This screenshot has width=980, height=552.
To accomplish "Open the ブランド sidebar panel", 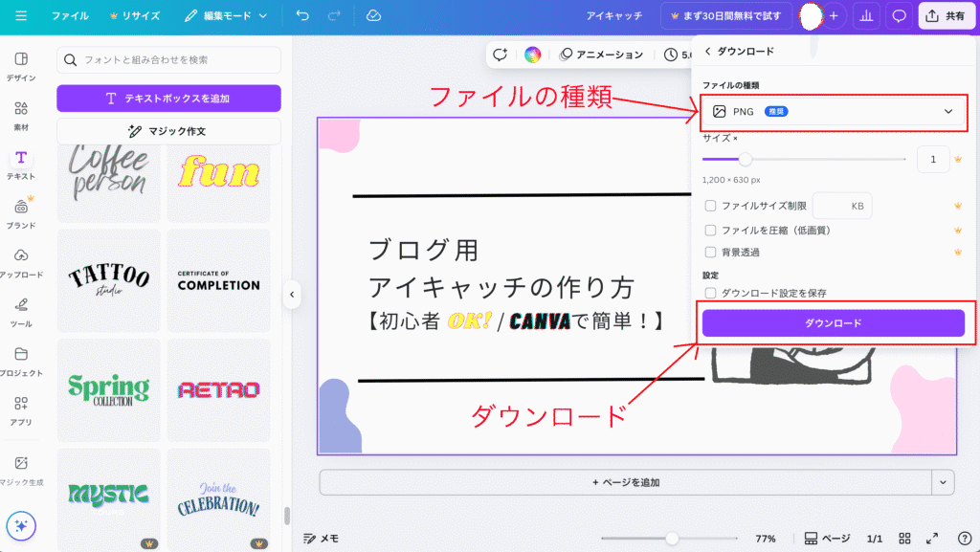I will (x=21, y=213).
